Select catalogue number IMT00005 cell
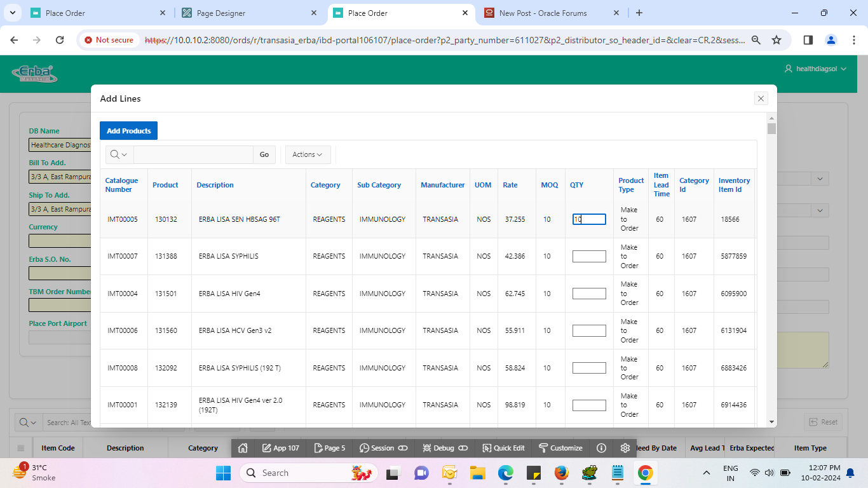The image size is (868, 488). (123, 219)
